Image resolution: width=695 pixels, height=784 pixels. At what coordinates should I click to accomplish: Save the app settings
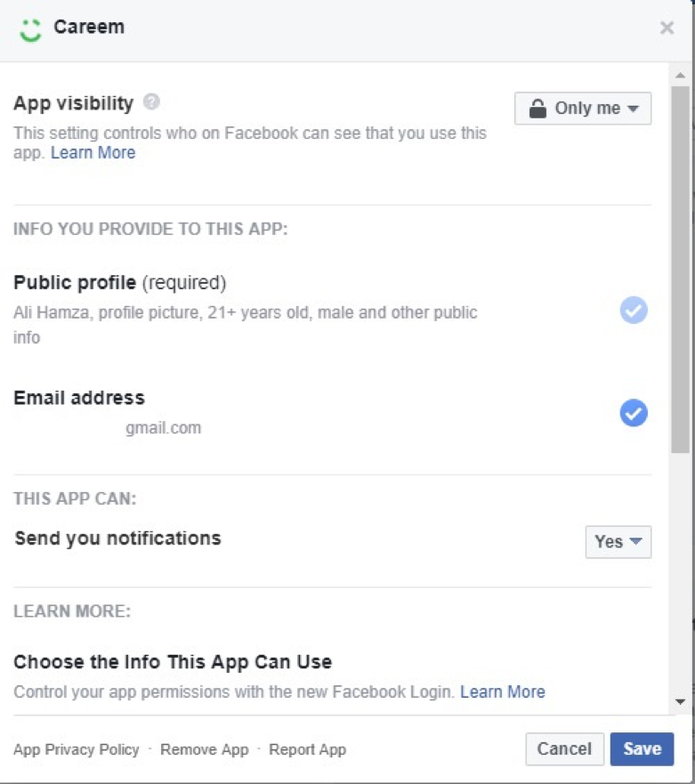[642, 749]
